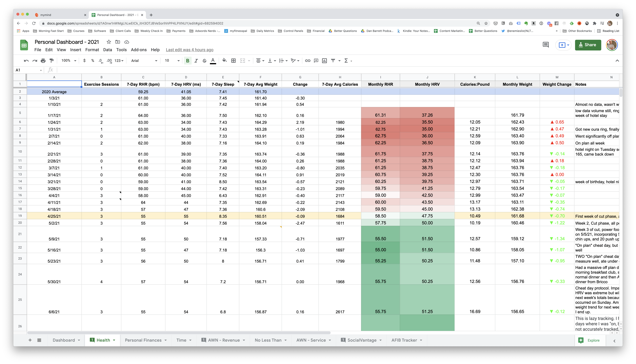The height and width of the screenshot is (364, 636).
Task: Move document using folder icon
Action: [118, 42]
